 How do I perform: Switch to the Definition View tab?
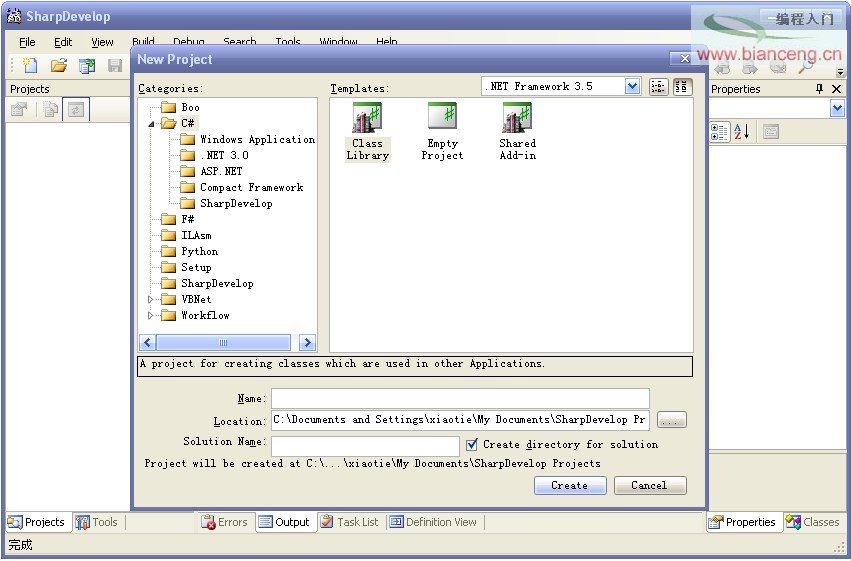point(433,522)
